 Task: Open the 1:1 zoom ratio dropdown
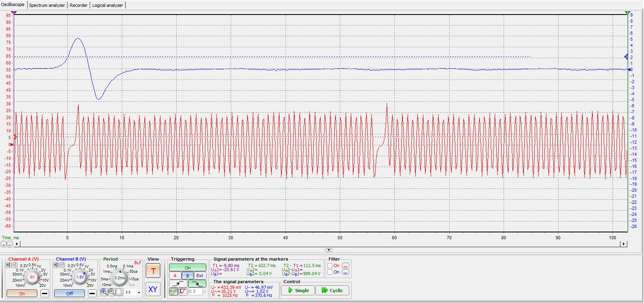pos(139,292)
